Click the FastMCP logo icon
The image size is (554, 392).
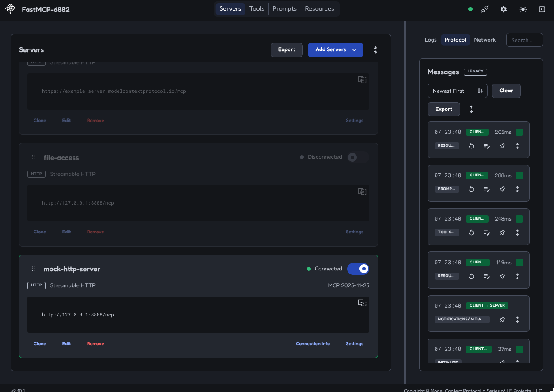(10, 9)
